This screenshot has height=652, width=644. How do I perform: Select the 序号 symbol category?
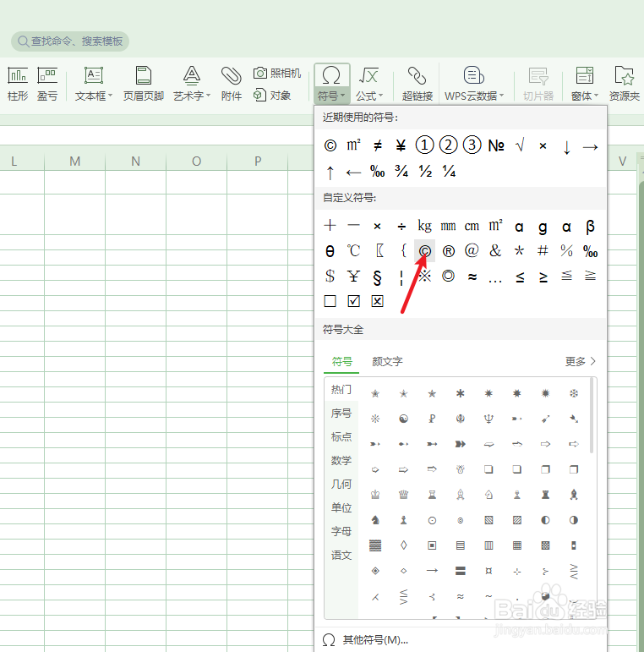point(341,413)
